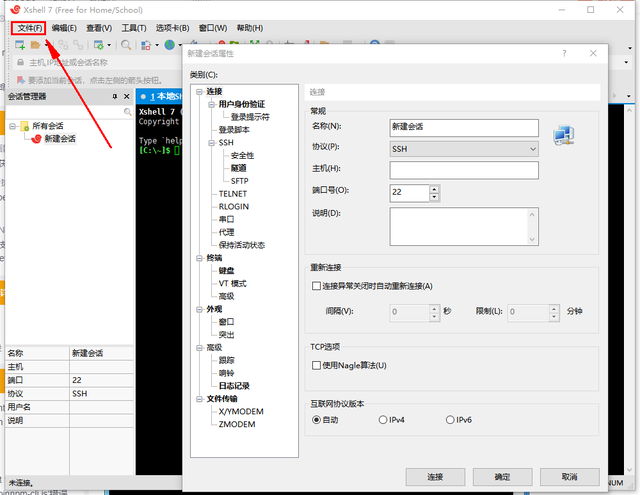Open the 文件(F) menu
This screenshot has height=495, width=640.
[x=29, y=28]
